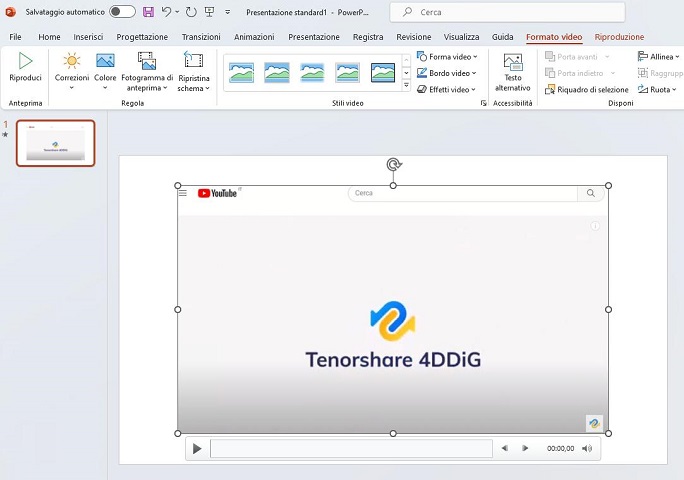The height and width of the screenshot is (480, 684).
Task: Select the second video style thumbnail
Action: coord(277,72)
